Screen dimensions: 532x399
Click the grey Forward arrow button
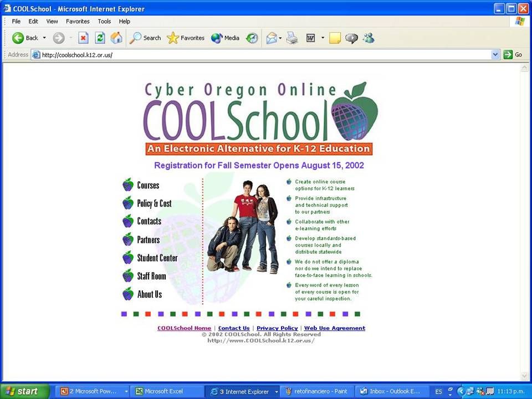coord(58,38)
